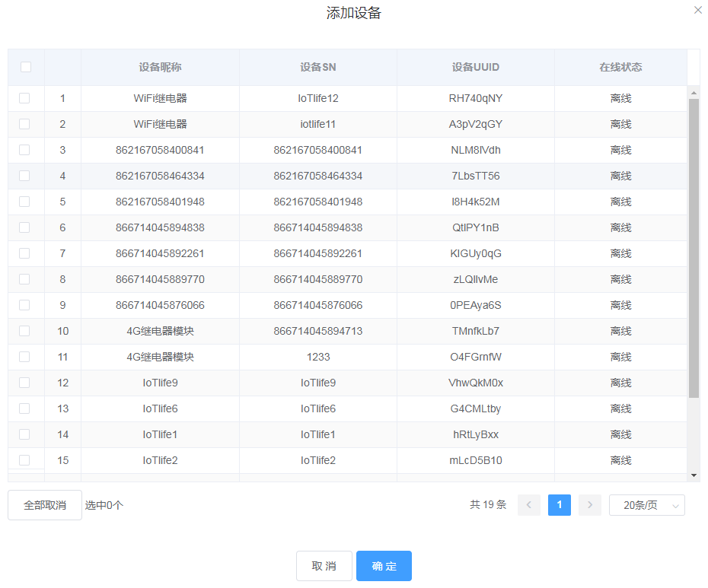Click UUID cell RH740qNY
Viewport: 708px width, 588px height.
click(x=476, y=98)
